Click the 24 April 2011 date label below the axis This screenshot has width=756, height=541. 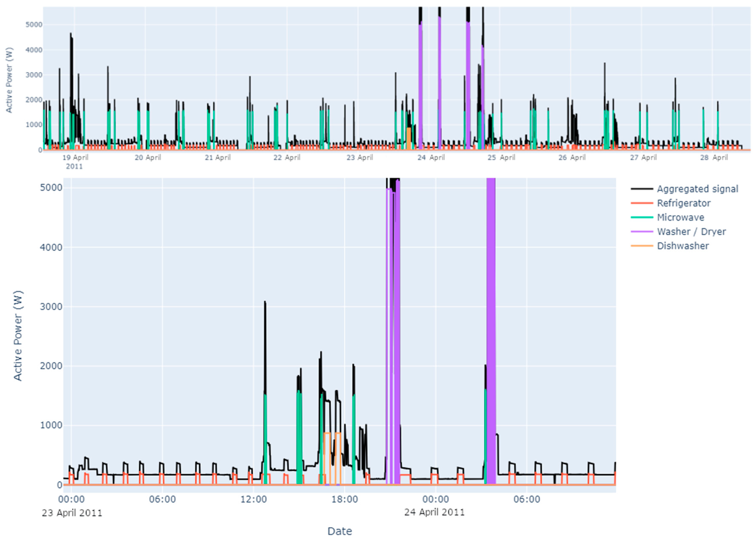tap(434, 512)
